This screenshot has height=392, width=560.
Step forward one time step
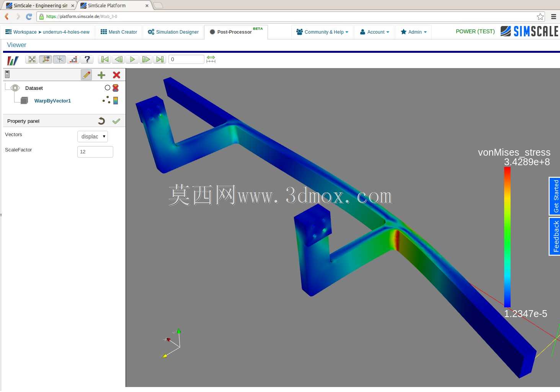pos(146,59)
